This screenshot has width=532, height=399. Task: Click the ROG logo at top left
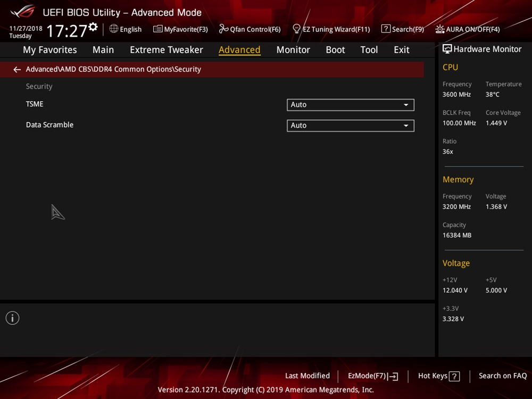pos(22,11)
